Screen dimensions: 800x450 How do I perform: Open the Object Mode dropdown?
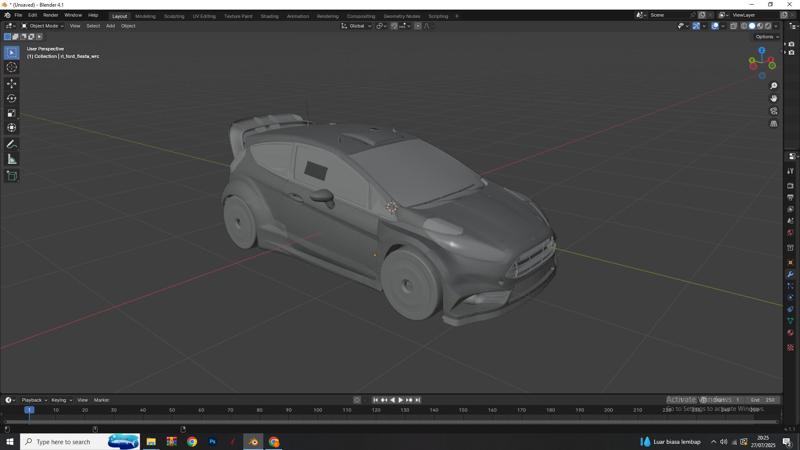click(x=42, y=26)
